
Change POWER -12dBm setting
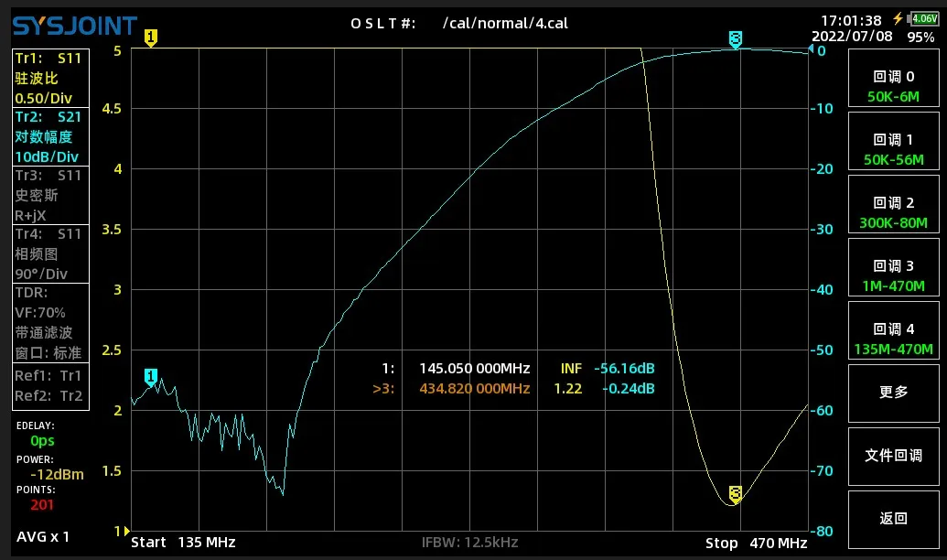pyautogui.click(x=50, y=468)
